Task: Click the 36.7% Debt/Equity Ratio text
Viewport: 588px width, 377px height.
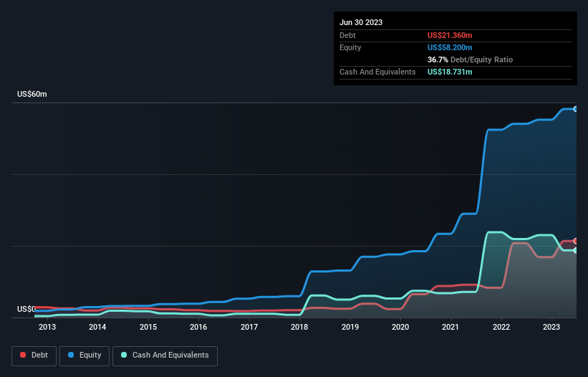Action: click(x=470, y=59)
